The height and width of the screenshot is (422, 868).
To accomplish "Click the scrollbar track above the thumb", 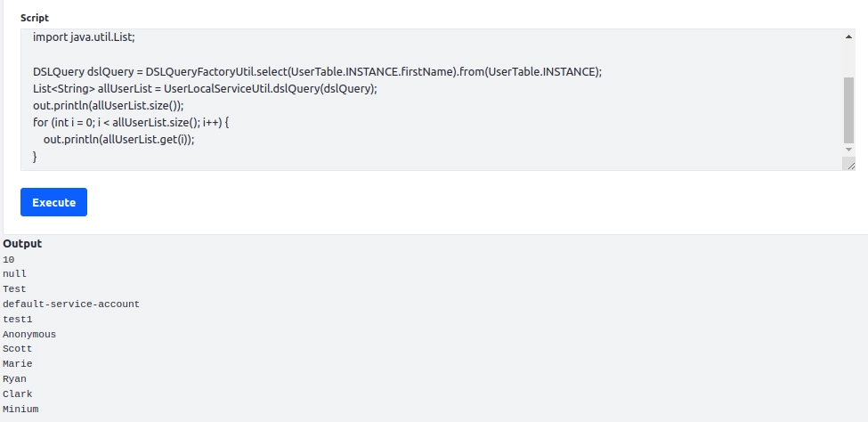I will point(848,60).
